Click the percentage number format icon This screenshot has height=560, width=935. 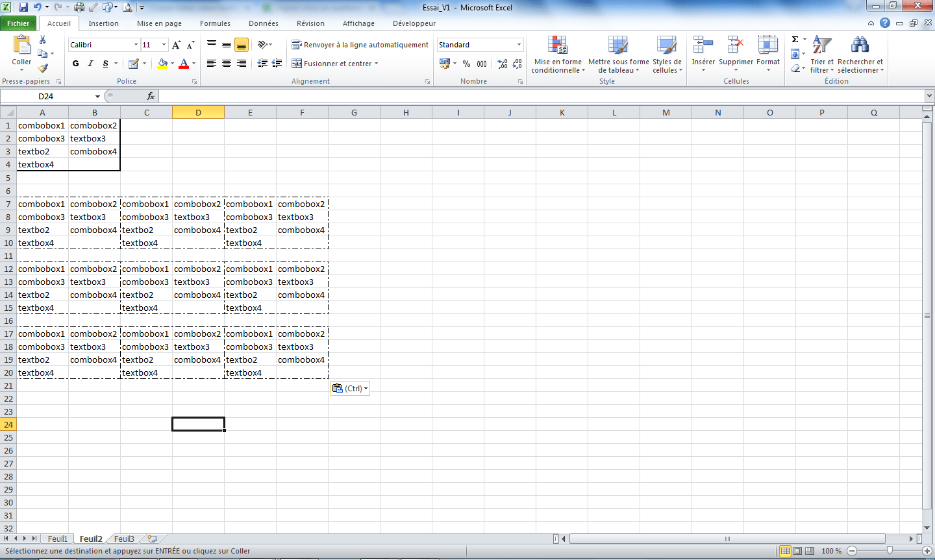coord(465,64)
